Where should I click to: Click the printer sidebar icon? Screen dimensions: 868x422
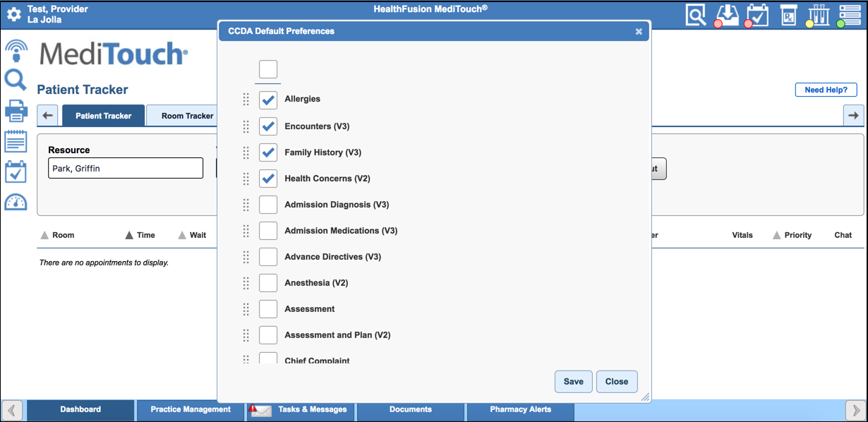point(16,111)
